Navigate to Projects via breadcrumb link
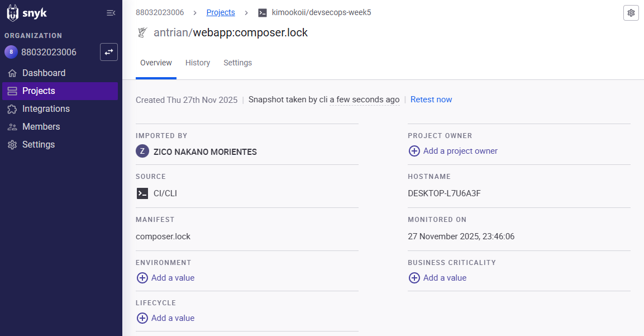This screenshot has width=644, height=336. pyautogui.click(x=221, y=12)
